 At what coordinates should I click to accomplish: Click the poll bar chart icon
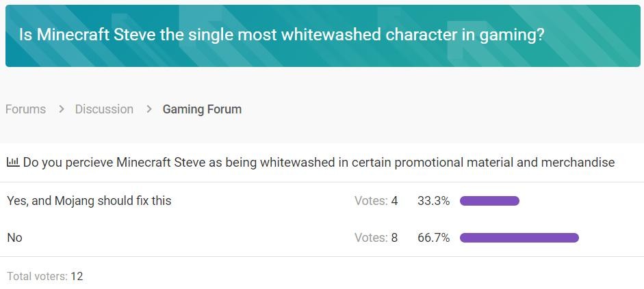point(12,163)
